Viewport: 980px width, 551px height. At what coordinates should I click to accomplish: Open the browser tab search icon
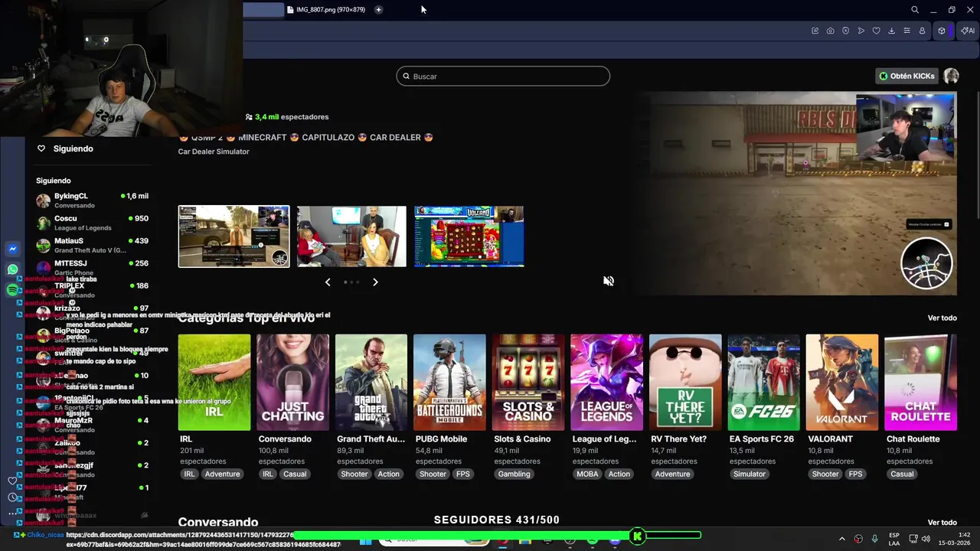pyautogui.click(x=915, y=10)
